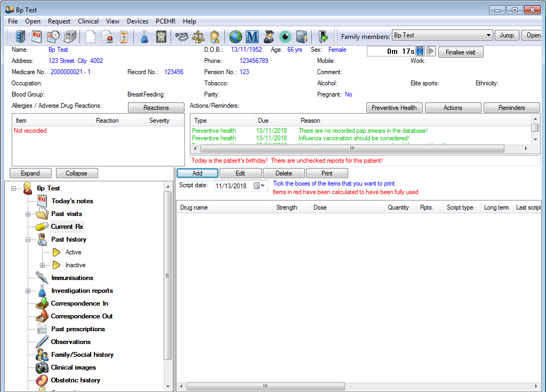Screen dimensions: 546x392
Task: Click the Expand tree button
Action: pyautogui.click(x=30, y=173)
